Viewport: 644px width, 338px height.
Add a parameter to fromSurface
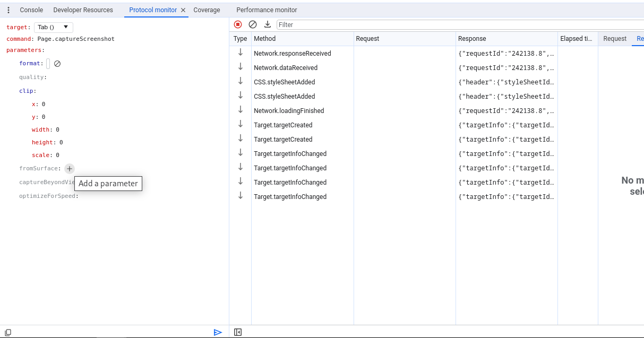pos(70,169)
